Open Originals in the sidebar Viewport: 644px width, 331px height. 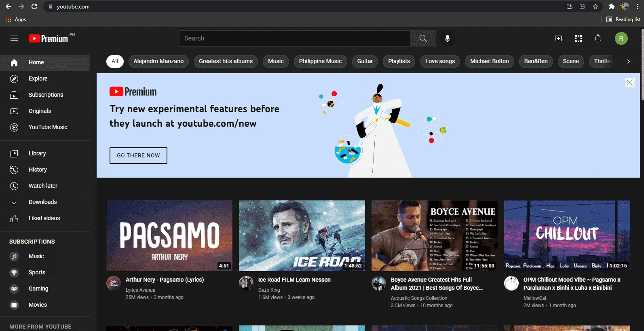(45, 111)
